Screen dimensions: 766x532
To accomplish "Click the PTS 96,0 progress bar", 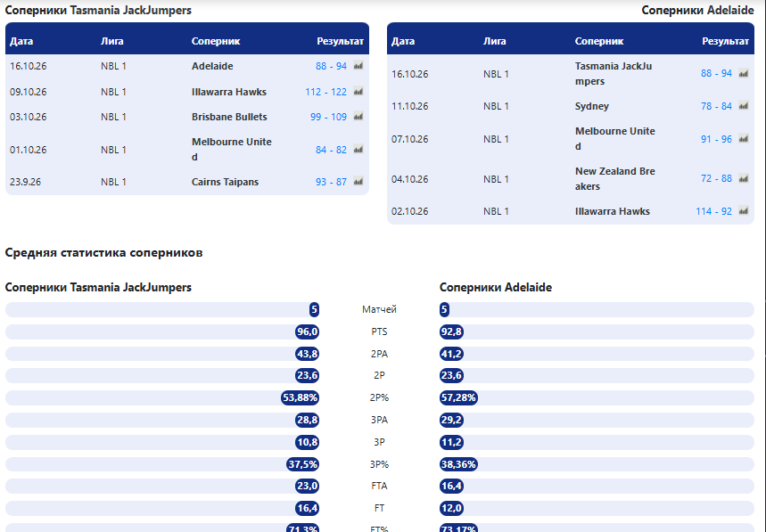I will [162, 331].
